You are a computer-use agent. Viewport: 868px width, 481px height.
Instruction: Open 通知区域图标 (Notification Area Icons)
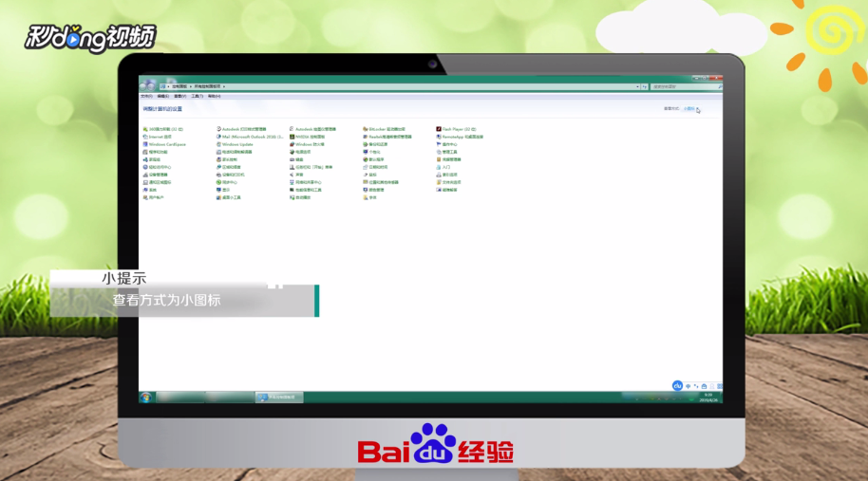[158, 182]
